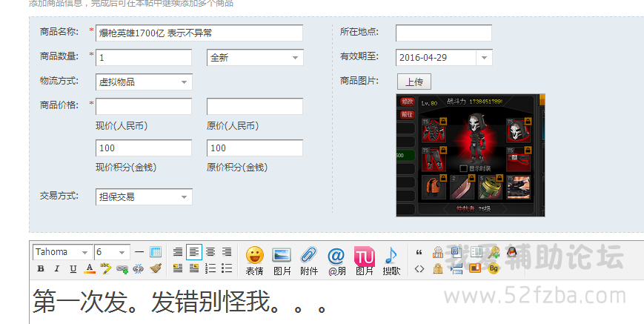Click the key with plus icon

(x=494, y=252)
